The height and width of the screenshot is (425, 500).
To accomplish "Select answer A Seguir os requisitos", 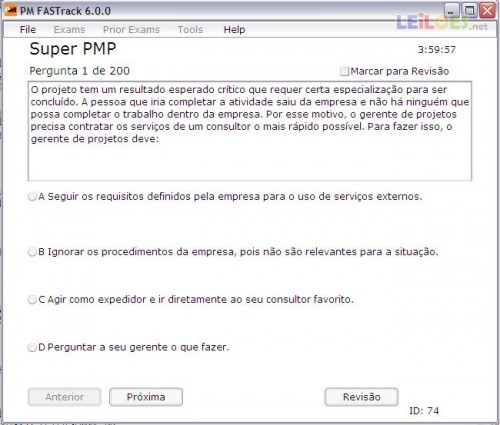I will (32, 197).
